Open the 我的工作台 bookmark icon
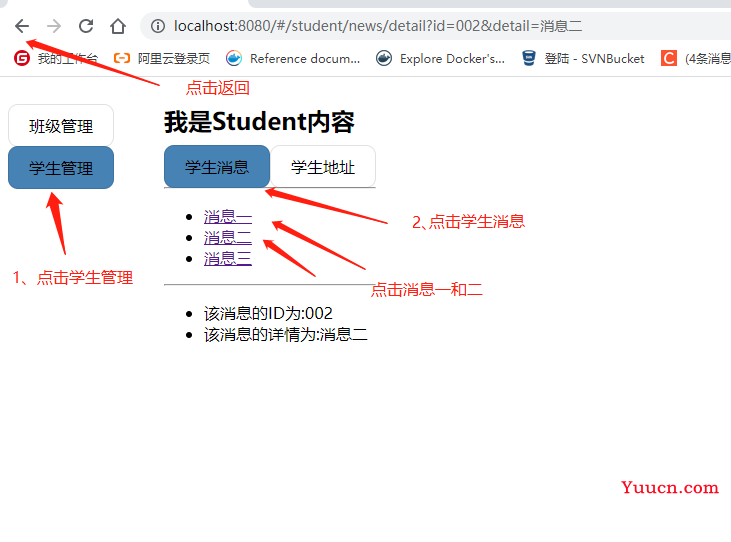This screenshot has height=542, width=731. click(x=22, y=58)
